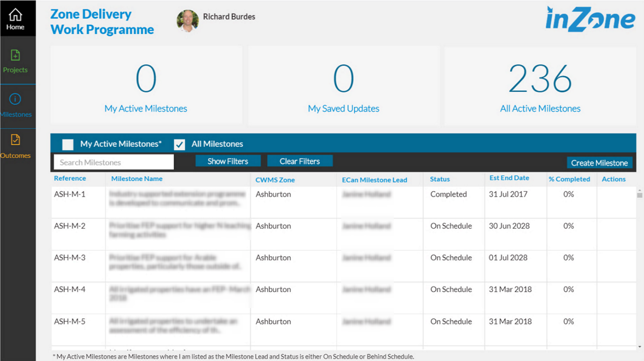Tick the My Active Milestones checkbox

pyautogui.click(x=68, y=144)
